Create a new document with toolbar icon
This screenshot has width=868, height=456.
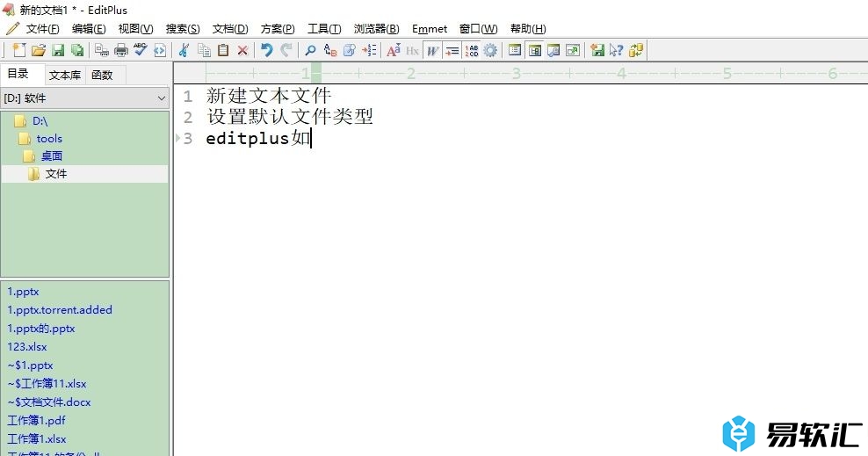[x=19, y=50]
